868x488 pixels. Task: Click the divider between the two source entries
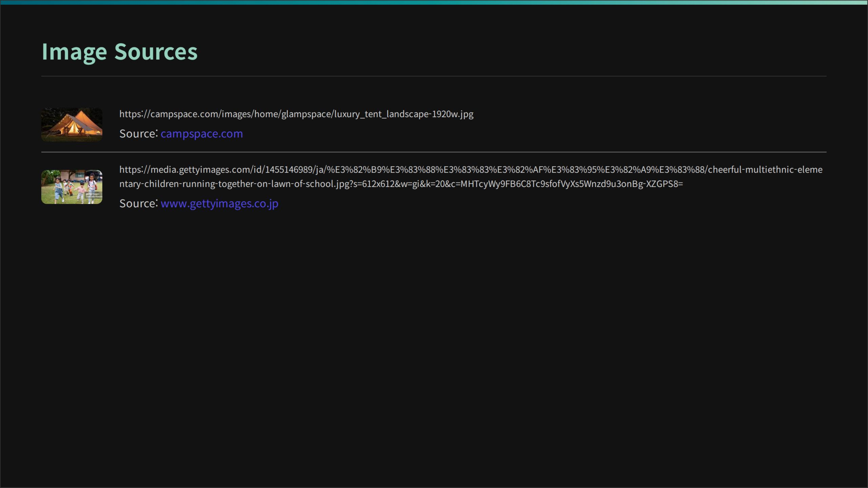434,152
